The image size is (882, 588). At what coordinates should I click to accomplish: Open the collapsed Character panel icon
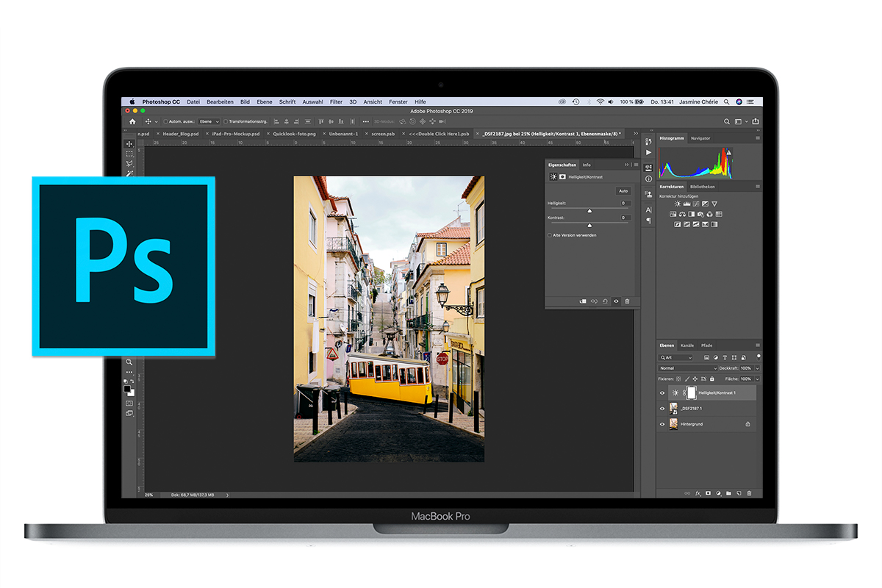coord(648,209)
